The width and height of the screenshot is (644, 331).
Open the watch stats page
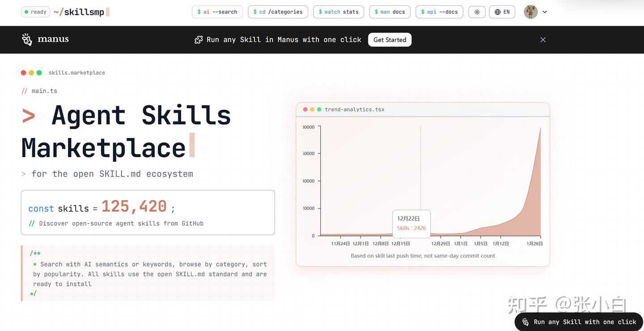click(339, 12)
